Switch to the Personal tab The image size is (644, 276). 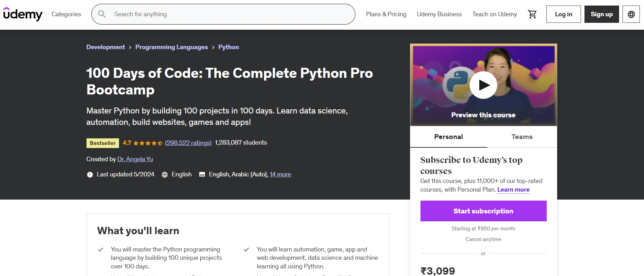[448, 137]
